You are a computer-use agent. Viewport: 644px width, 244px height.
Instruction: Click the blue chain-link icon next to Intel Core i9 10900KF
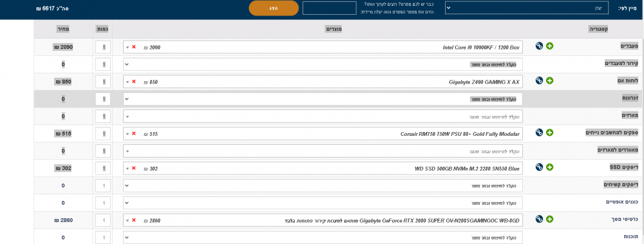click(539, 46)
